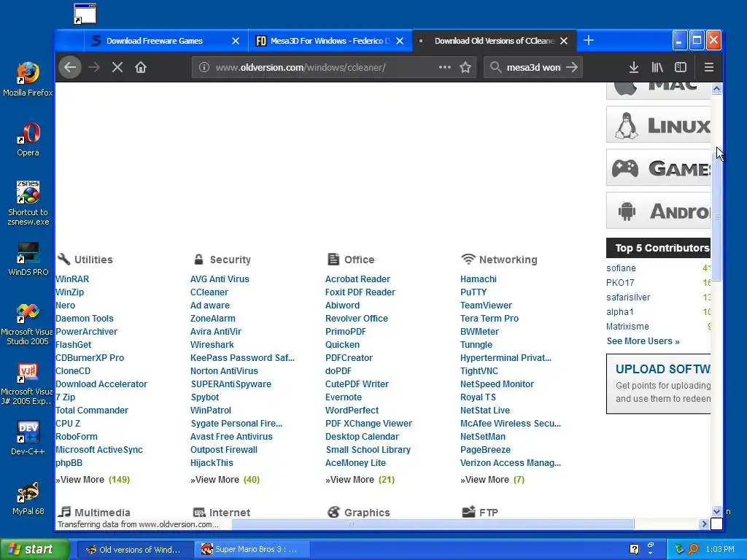Click the mesa3d search field
Image resolution: width=747 pixels, height=560 pixels.
tap(533, 67)
